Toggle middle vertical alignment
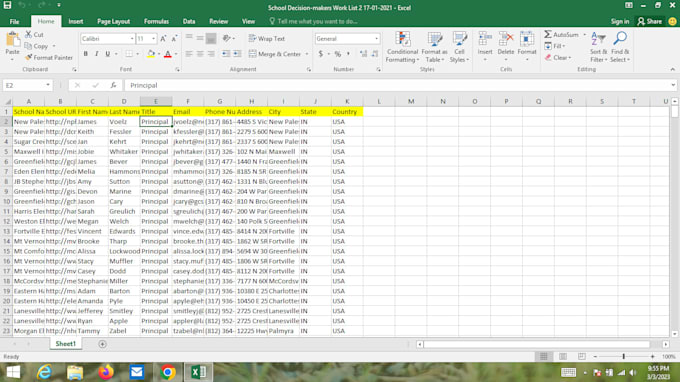 point(200,39)
